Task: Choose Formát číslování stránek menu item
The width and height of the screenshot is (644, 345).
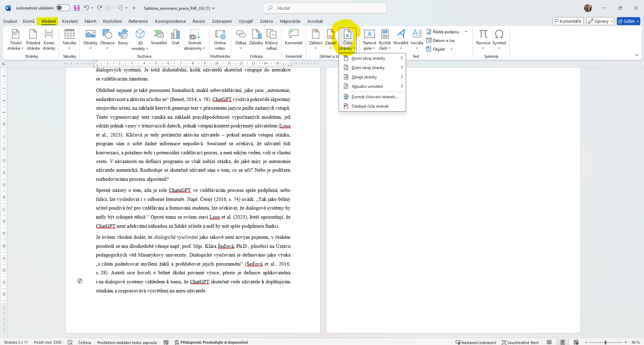Action: coord(374,97)
